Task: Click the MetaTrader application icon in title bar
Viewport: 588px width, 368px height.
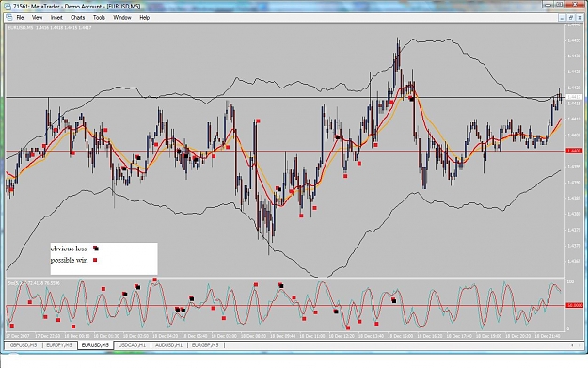Action: [7, 7]
